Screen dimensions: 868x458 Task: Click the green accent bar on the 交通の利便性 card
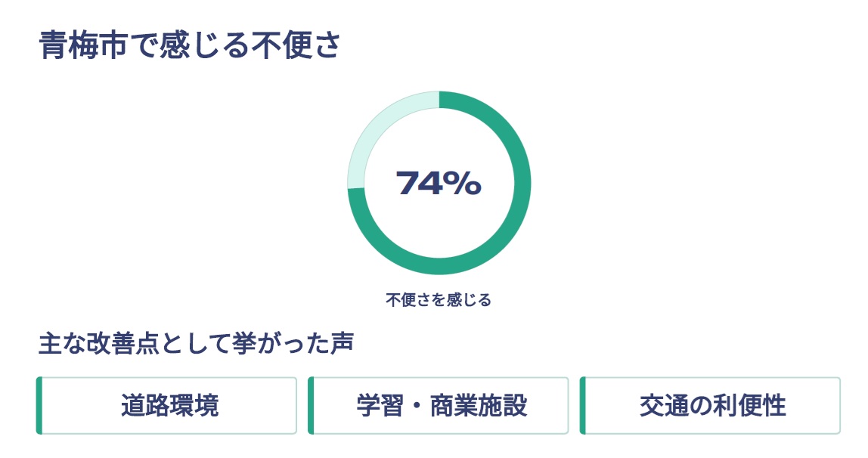[x=583, y=406]
